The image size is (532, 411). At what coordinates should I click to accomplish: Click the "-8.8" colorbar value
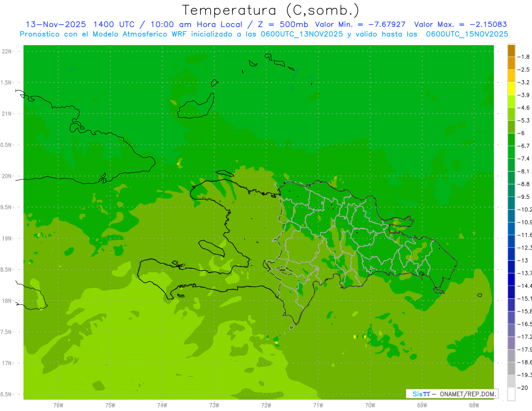coord(524,184)
